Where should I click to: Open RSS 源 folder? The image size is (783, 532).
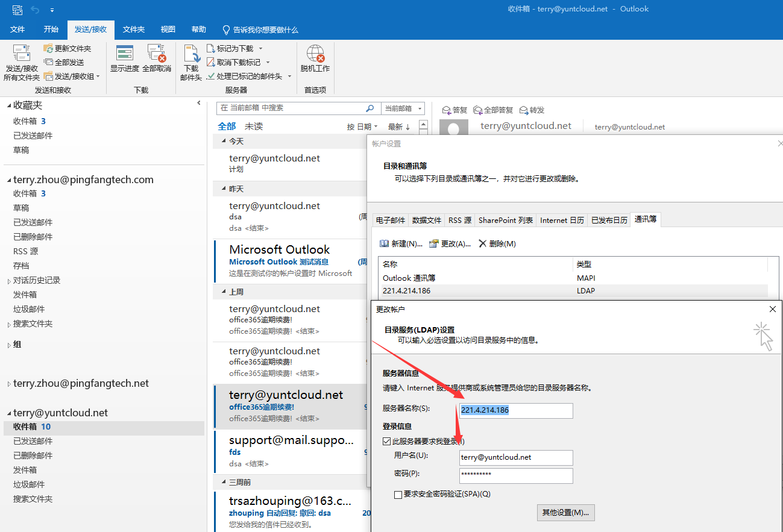[26, 251]
